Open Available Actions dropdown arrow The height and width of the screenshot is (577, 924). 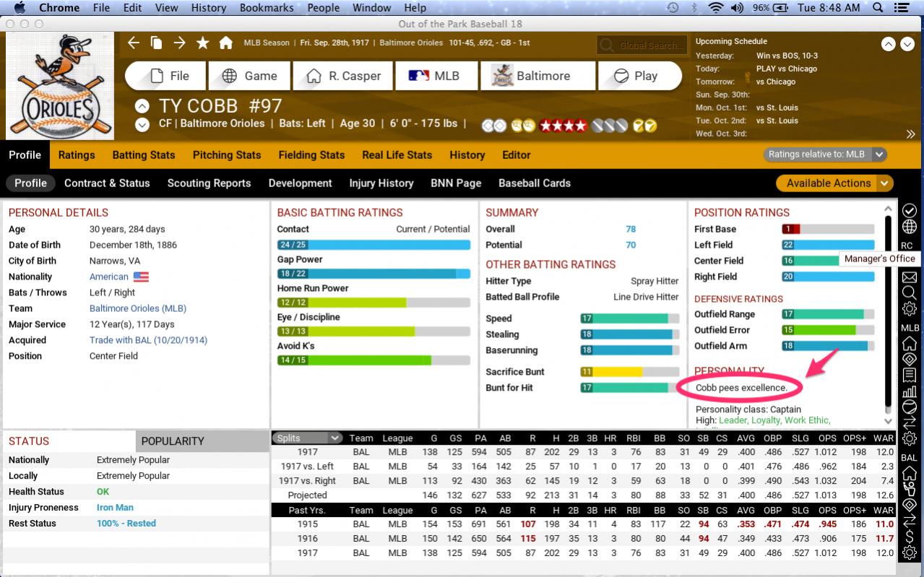coord(885,183)
